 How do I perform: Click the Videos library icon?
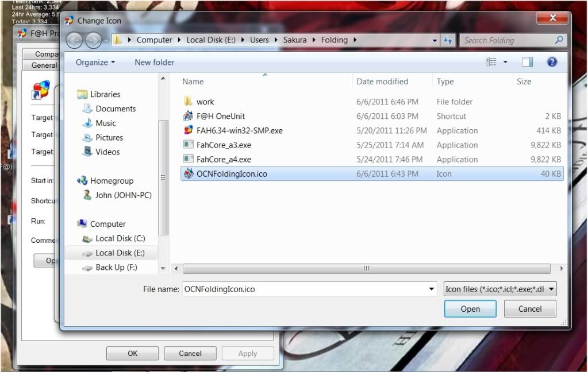87,152
